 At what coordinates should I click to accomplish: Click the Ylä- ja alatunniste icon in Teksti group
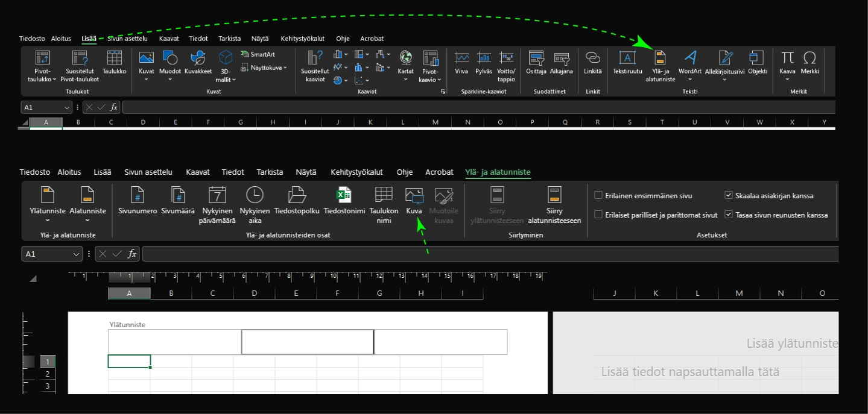[x=660, y=59]
